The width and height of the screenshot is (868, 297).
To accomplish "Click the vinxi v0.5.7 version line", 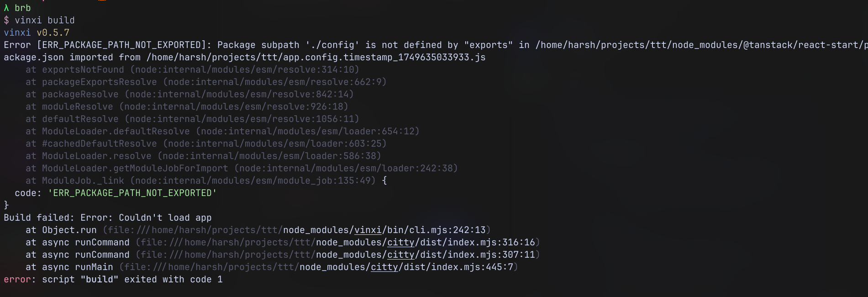I will (37, 32).
